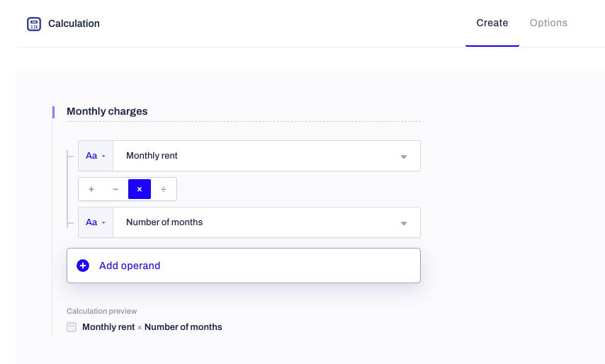
Task: Expand the Monthly rent dropdown arrow
Action: tap(404, 157)
